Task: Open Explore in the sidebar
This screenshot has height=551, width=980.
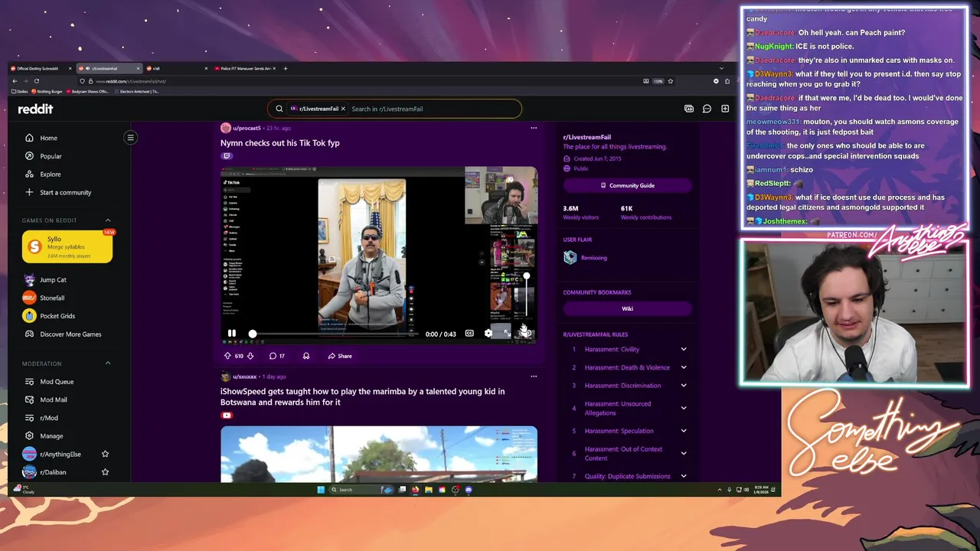Action: pyautogui.click(x=50, y=174)
